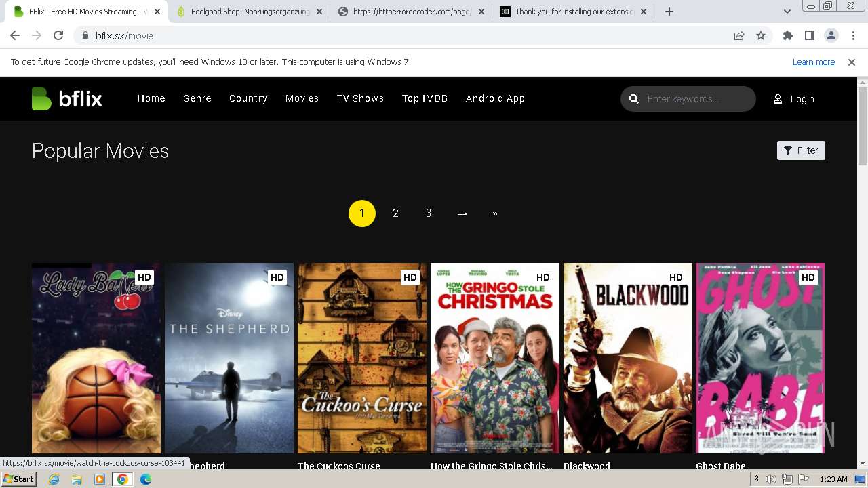Screen dimensions: 868x488
Task: Go back with browser back arrow
Action: tap(15, 36)
